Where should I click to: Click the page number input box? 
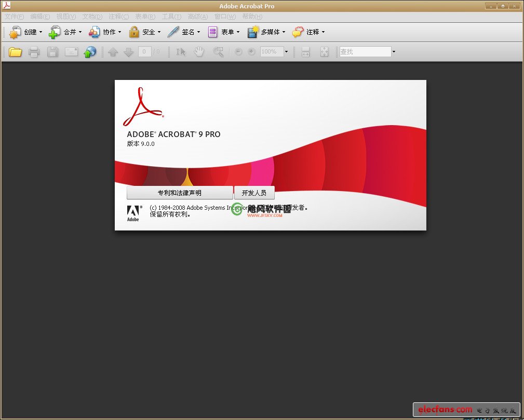[x=144, y=52]
